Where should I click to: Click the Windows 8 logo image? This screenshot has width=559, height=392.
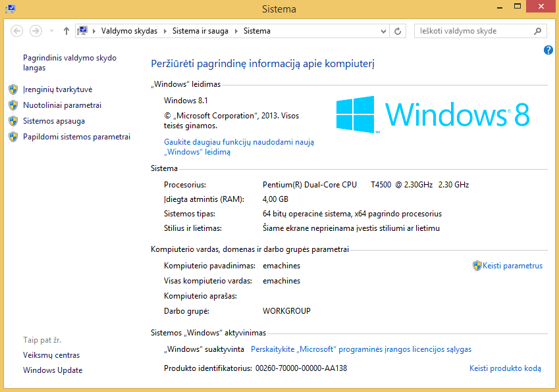(433, 114)
